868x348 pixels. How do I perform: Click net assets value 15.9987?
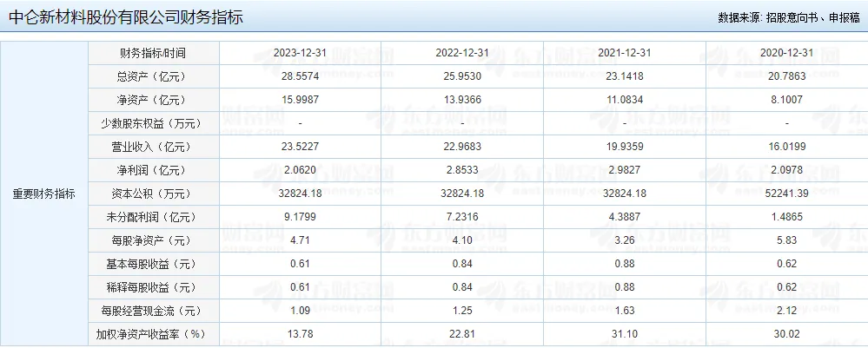[x=300, y=100]
